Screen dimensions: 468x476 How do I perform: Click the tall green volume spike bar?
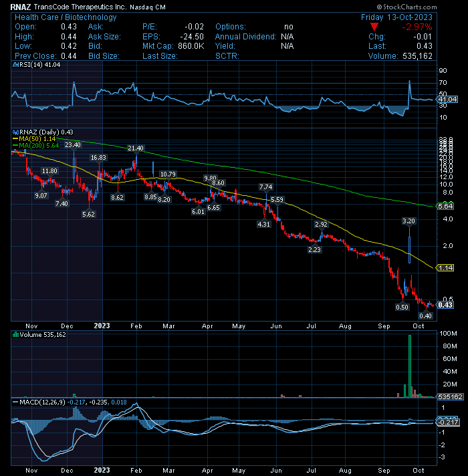(x=410, y=366)
